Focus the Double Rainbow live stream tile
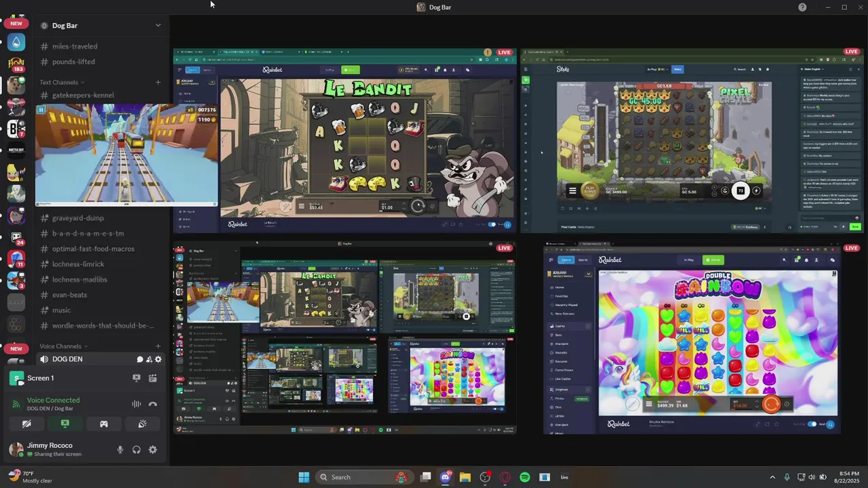 [x=692, y=339]
